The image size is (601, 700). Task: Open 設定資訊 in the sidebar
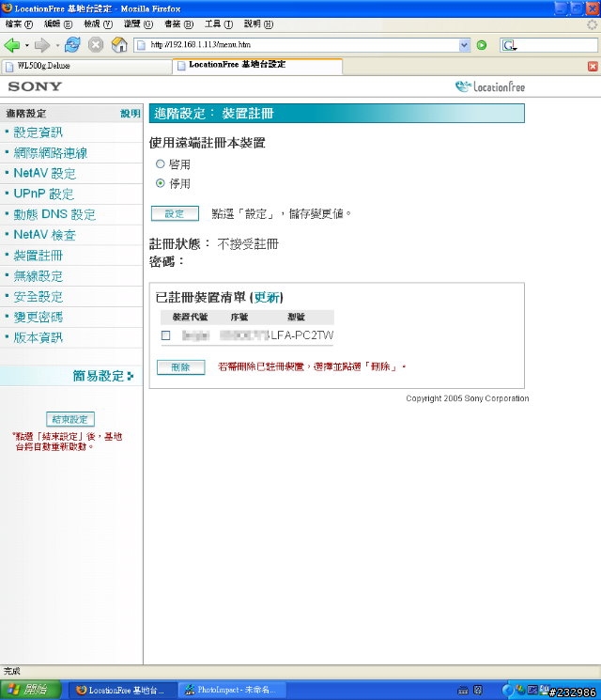click(38, 132)
